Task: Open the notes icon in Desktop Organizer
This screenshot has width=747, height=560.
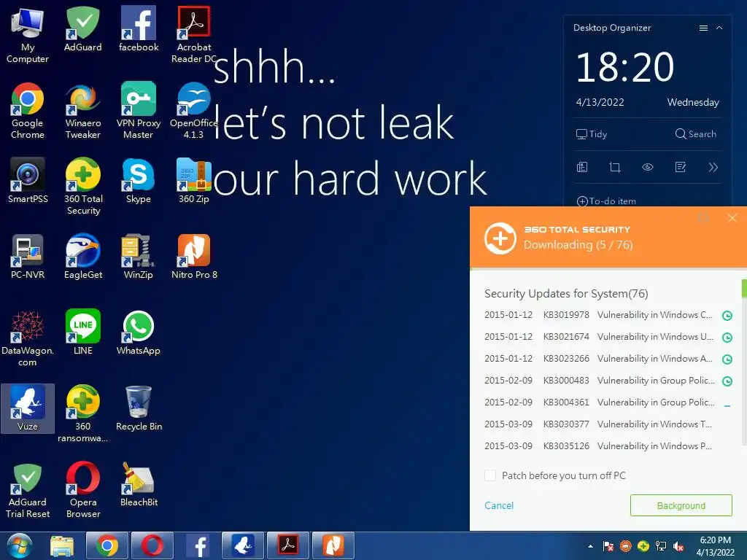Action: 581,167
